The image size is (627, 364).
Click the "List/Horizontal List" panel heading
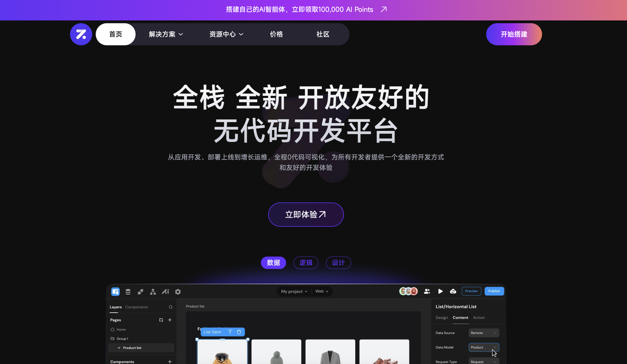[x=456, y=307]
